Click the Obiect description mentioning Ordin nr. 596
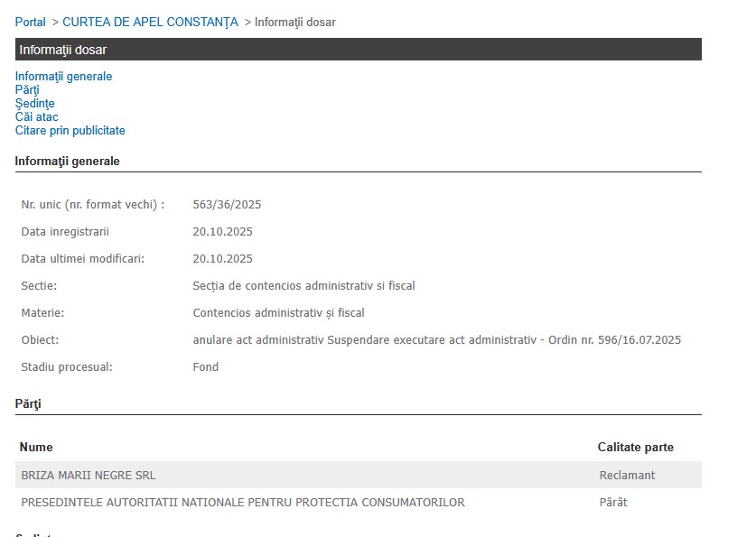Viewport: 756px width, 537px height. [x=436, y=340]
